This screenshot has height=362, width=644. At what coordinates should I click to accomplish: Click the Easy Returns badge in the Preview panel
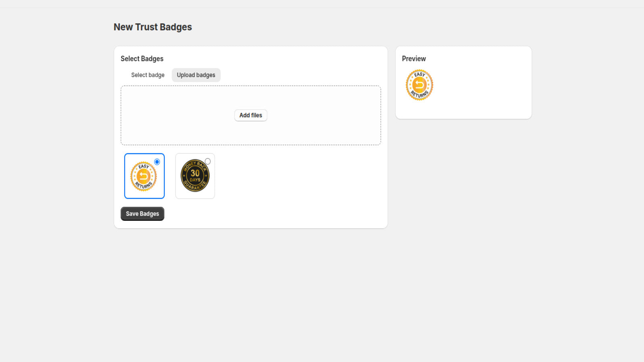coord(419,84)
